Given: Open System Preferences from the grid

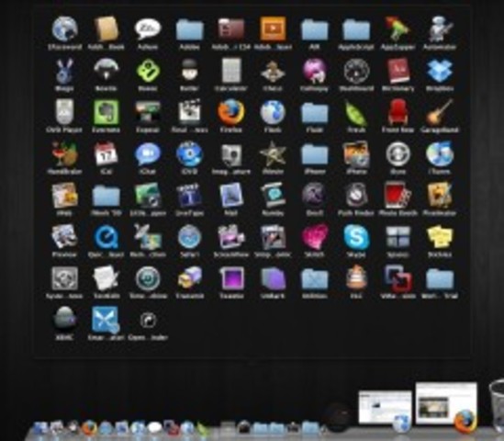Looking at the screenshot, I should pyautogui.click(x=64, y=278).
